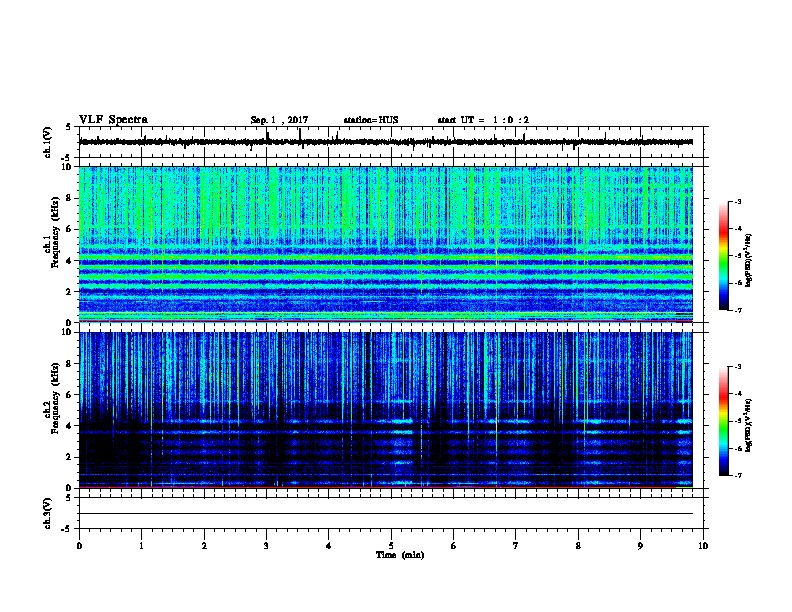The image size is (792, 612).
Task: Click the ch.2 spectrogram color scale bar
Action: point(723,421)
